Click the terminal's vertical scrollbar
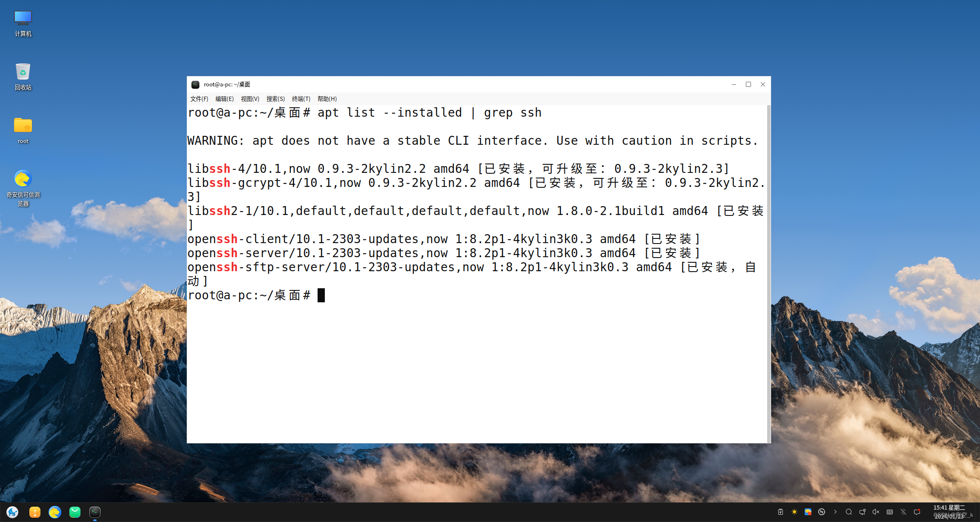980x522 pixels. click(x=768, y=272)
